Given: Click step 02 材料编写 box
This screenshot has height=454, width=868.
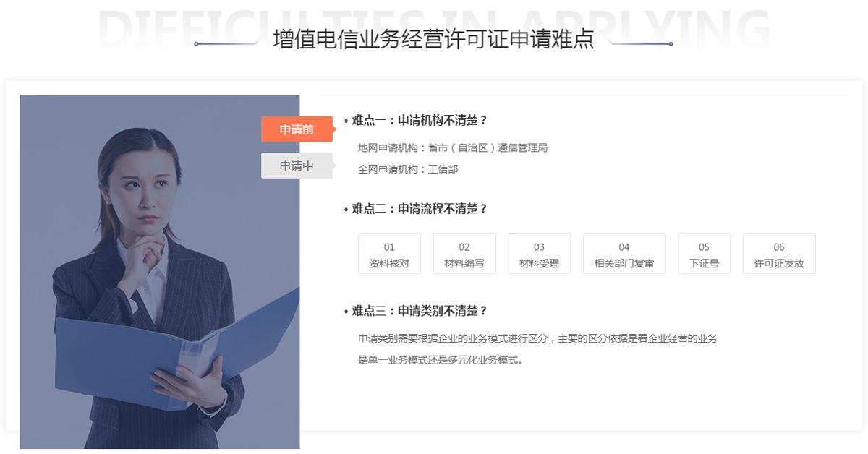Looking at the screenshot, I should 464,254.
